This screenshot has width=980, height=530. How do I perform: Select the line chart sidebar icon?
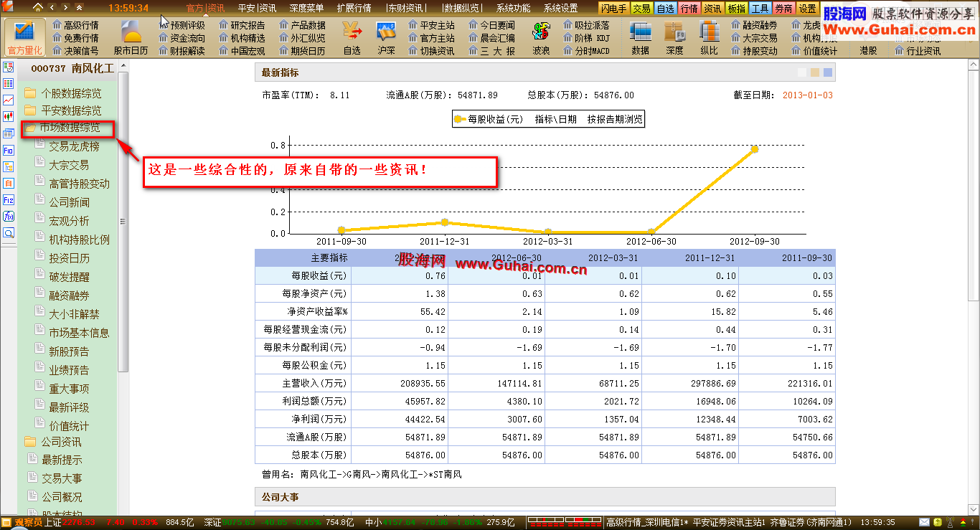(9, 100)
